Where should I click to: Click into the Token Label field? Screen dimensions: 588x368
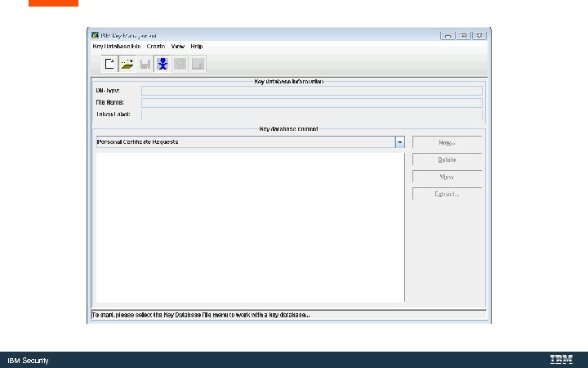tap(312, 114)
